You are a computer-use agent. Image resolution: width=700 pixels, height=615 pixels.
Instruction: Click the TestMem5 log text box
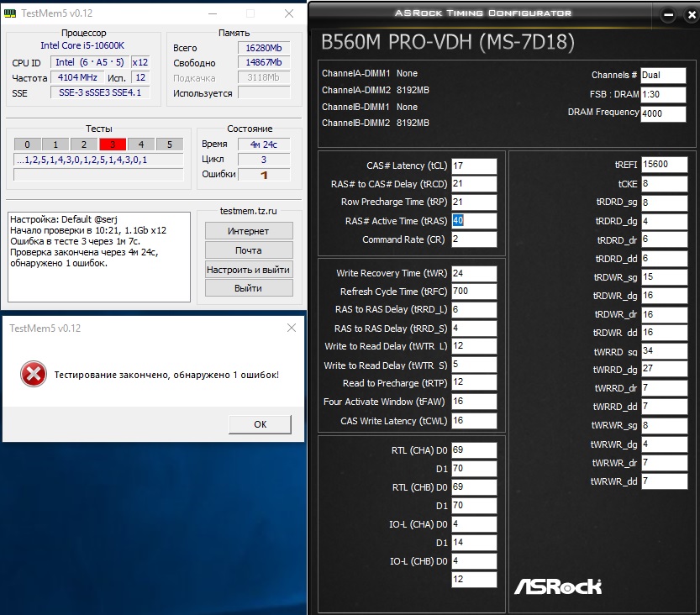click(x=99, y=257)
